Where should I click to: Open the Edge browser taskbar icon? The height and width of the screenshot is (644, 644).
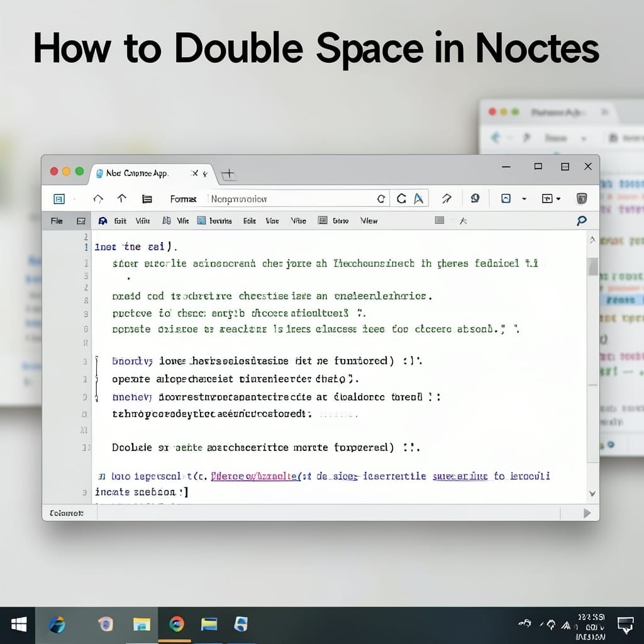coord(57,625)
